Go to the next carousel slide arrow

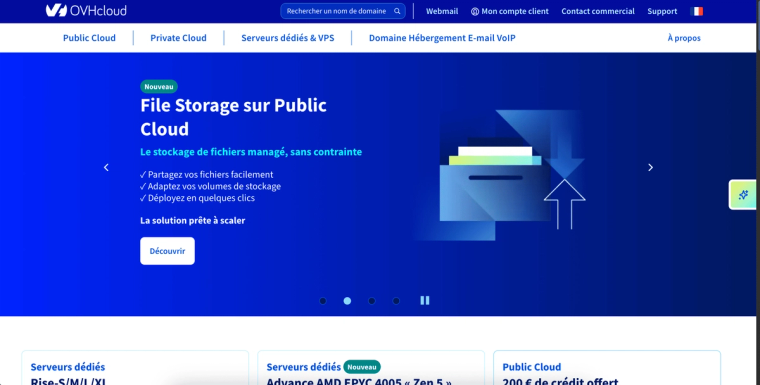click(x=650, y=167)
